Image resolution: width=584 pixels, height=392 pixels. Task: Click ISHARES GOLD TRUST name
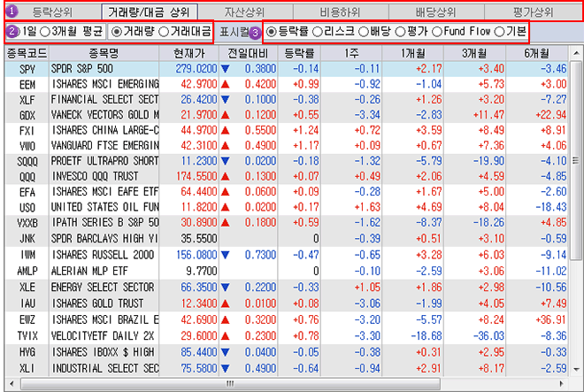pos(97,304)
